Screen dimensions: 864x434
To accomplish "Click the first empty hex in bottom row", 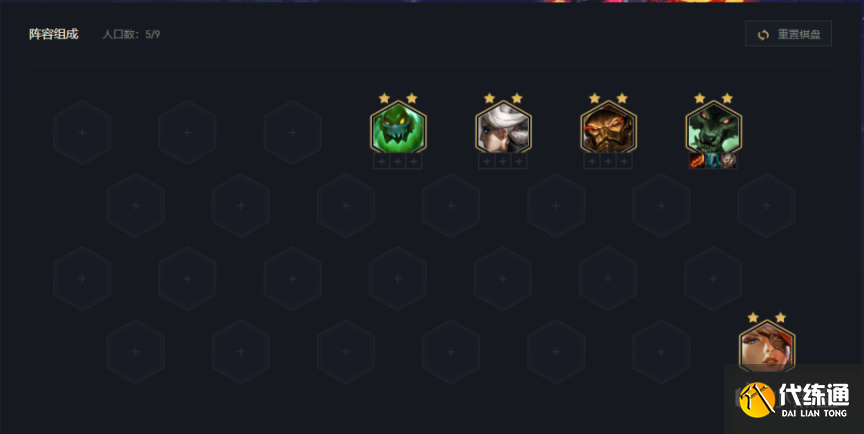I will point(136,352).
